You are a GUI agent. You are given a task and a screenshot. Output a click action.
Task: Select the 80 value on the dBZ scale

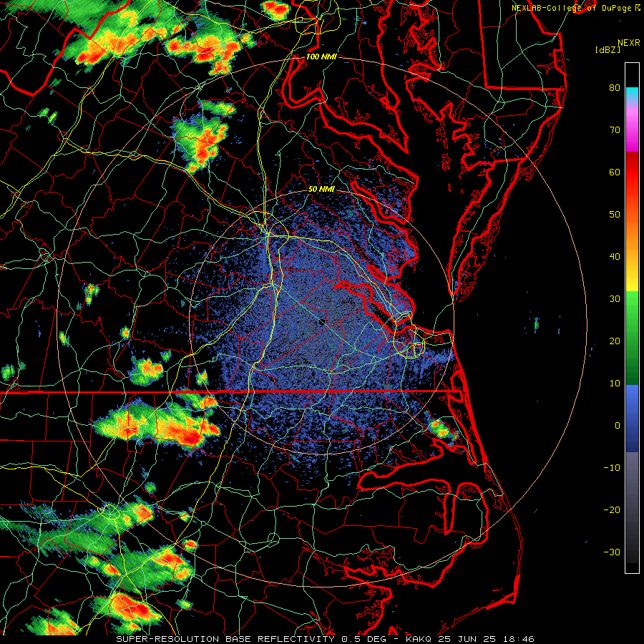[x=615, y=87]
